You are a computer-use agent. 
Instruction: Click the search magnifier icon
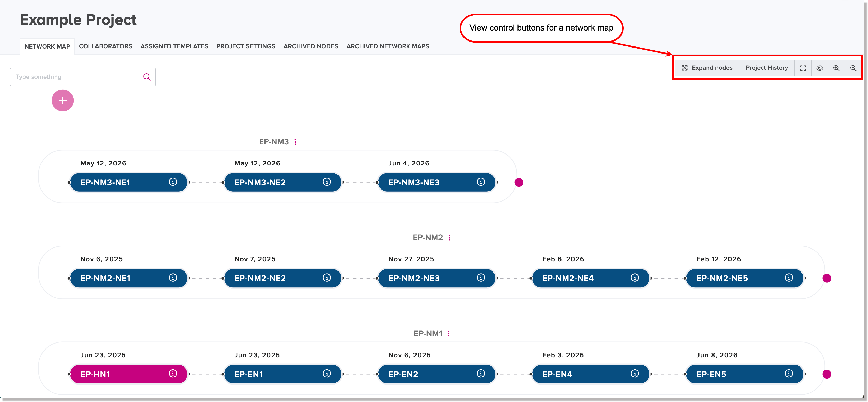click(147, 77)
